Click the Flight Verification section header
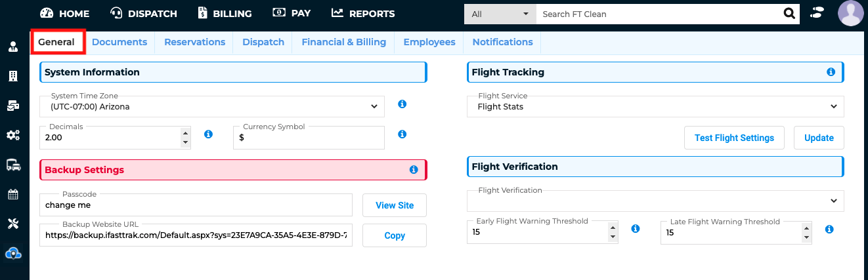Image resolution: width=868 pixels, height=280 pixels. [655, 167]
